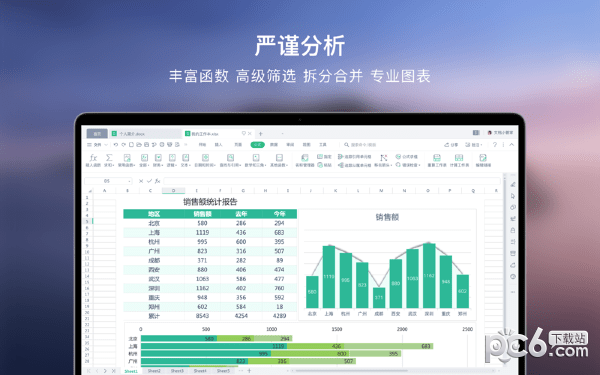Click the top icon in right sidebar
The height and width of the screenshot is (375, 600).
click(513, 184)
